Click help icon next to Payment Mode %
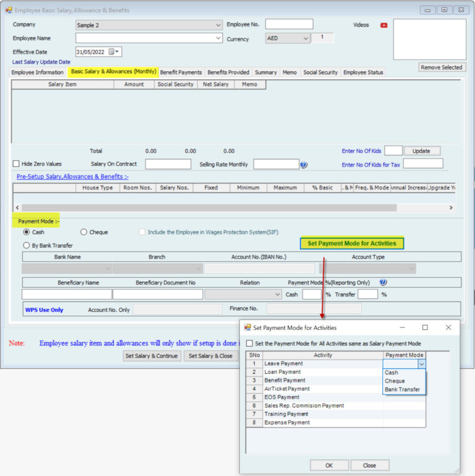 (x=383, y=282)
